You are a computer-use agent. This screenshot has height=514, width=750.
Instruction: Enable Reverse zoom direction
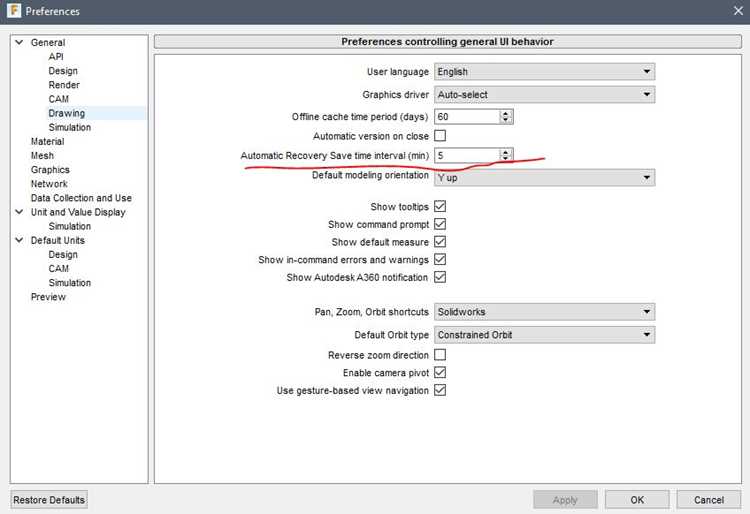pos(440,355)
